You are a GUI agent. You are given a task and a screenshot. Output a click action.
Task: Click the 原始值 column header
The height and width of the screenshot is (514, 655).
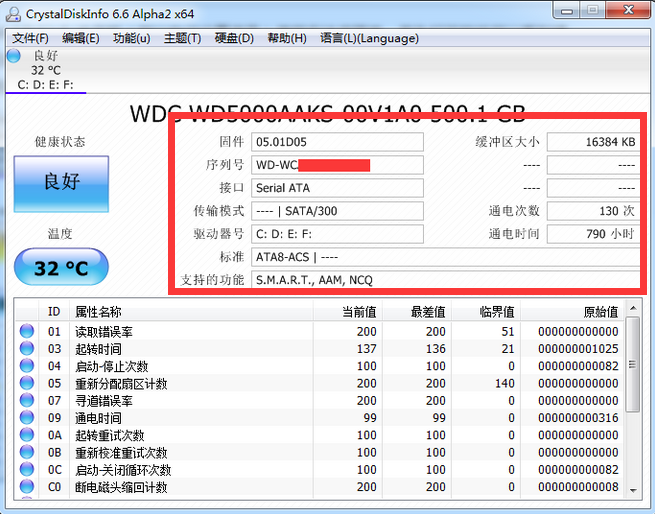pyautogui.click(x=572, y=312)
